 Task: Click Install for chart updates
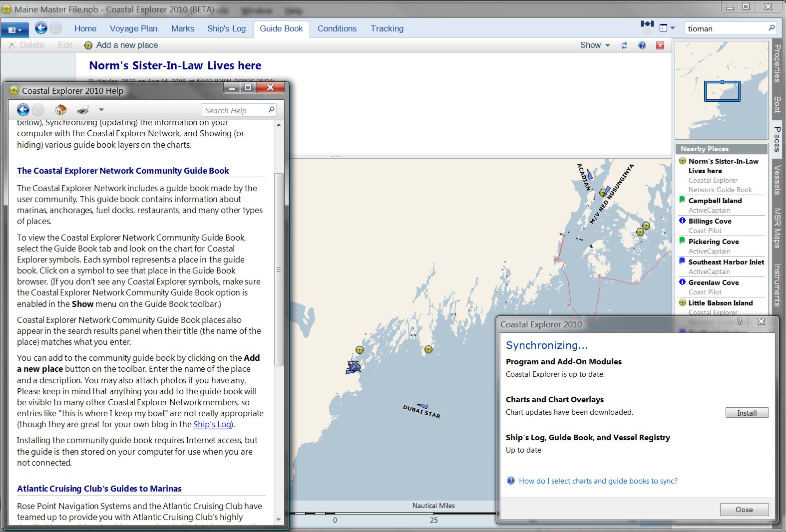pos(747,413)
